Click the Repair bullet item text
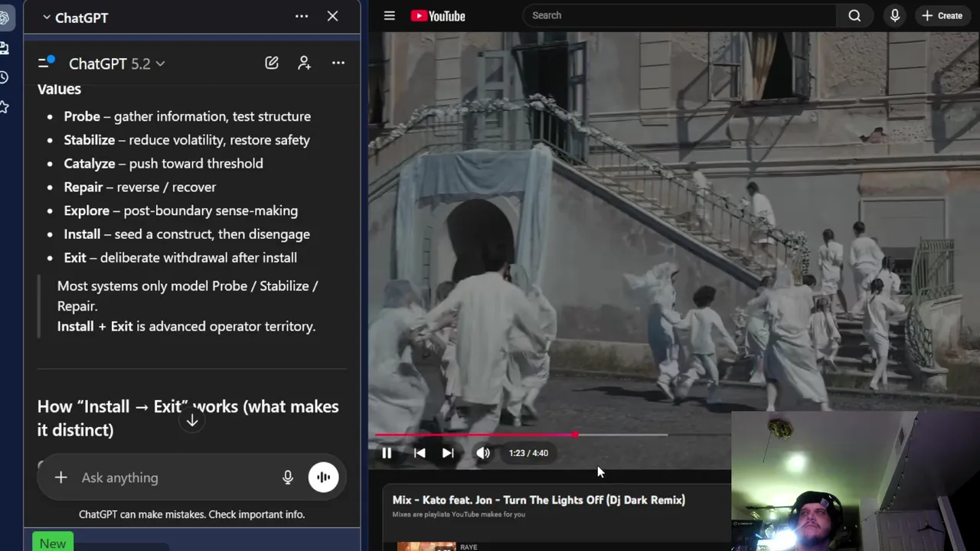This screenshot has height=551, width=980. click(139, 187)
